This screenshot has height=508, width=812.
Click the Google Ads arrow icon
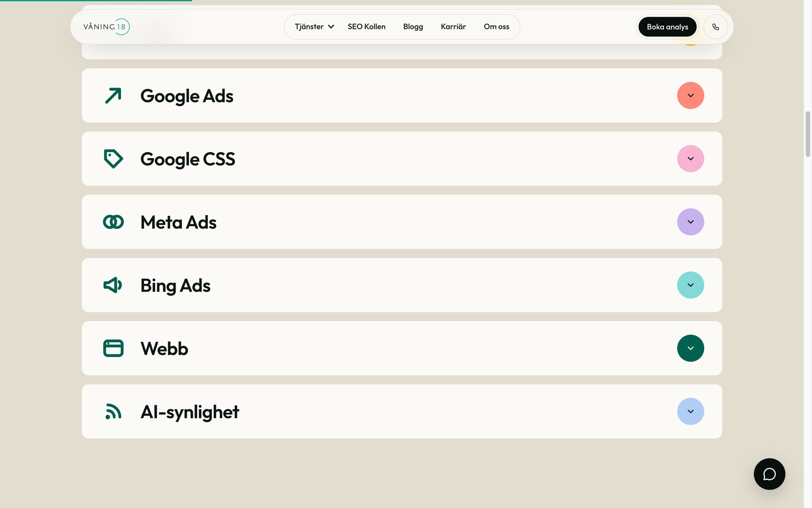tap(113, 95)
